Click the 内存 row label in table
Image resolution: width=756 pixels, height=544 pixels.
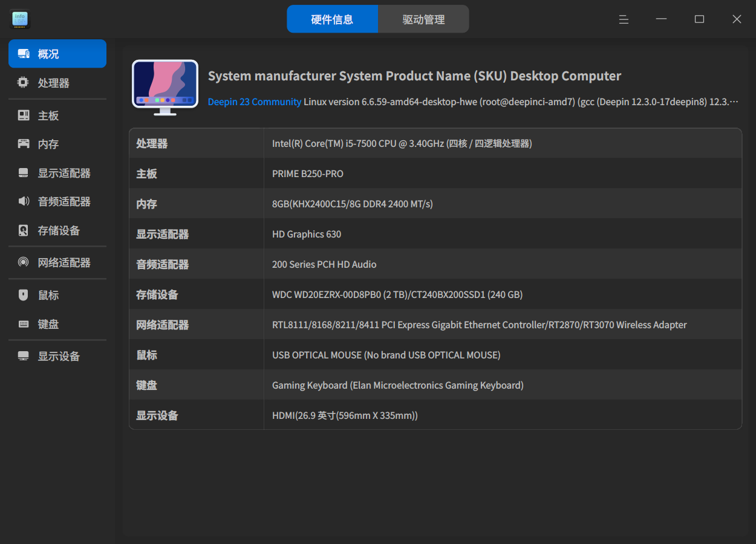tap(146, 204)
